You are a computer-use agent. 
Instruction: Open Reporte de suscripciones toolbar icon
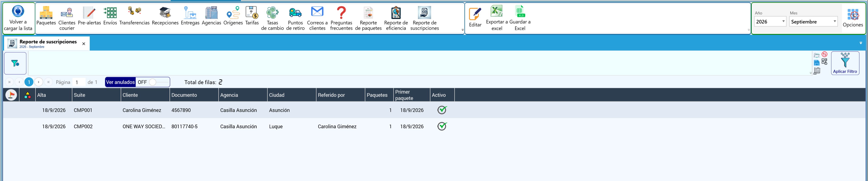[425, 19]
